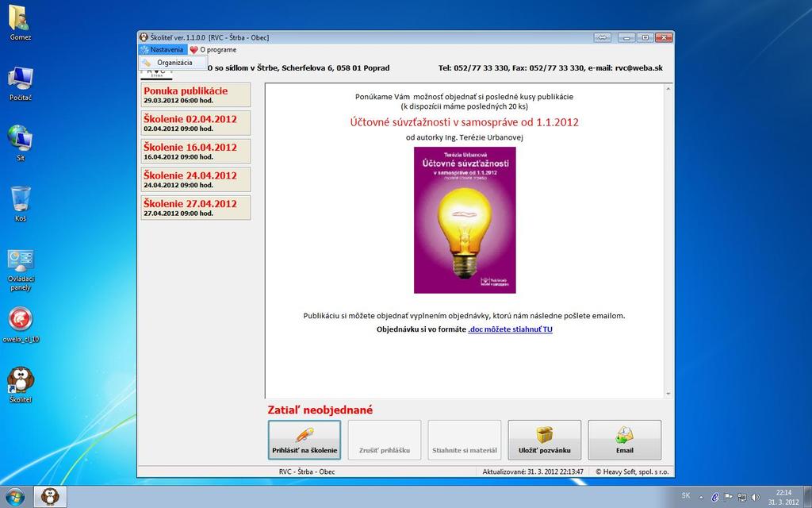Viewport: 812px width, 508px height.
Task: Click the volume speaker tray icon
Action: tap(755, 497)
